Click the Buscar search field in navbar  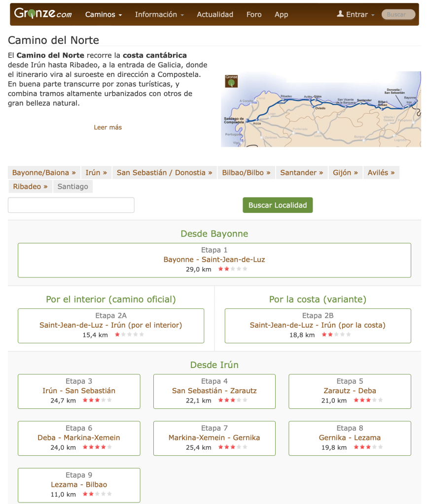tap(398, 15)
